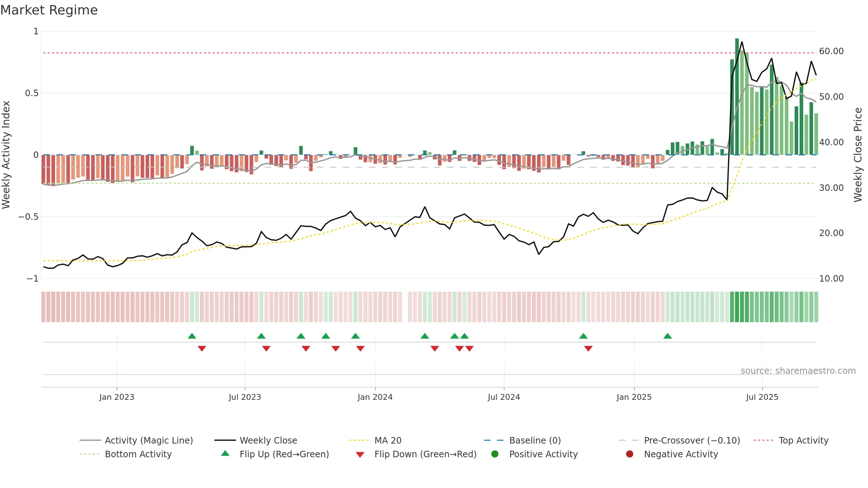Click the Jan 2025 axis label

click(634, 397)
